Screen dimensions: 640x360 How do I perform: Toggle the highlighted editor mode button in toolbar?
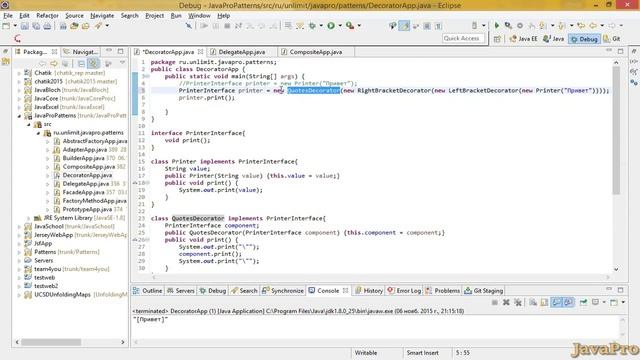[404, 26]
